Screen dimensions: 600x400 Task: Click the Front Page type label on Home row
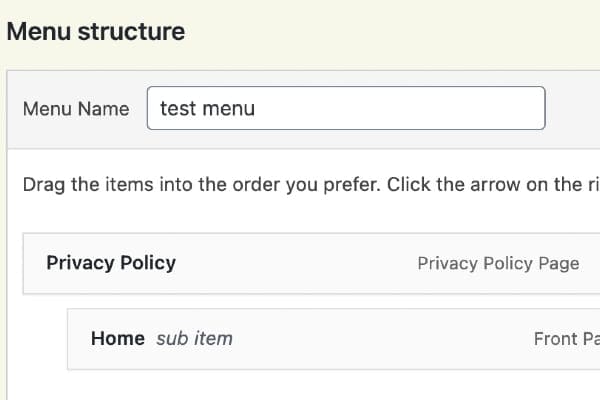566,339
